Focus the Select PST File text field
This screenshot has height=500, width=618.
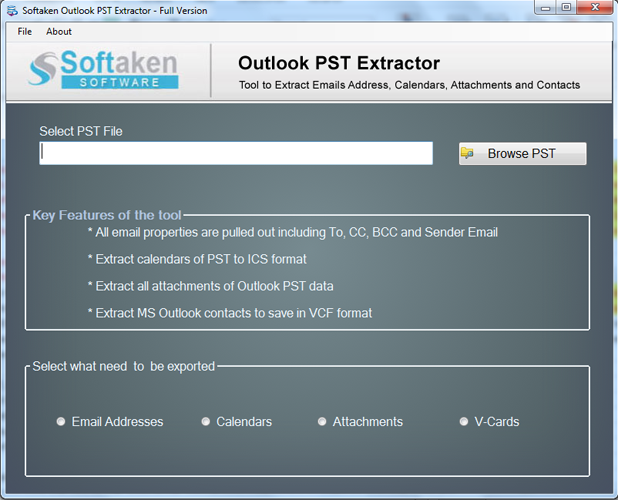[236, 153]
